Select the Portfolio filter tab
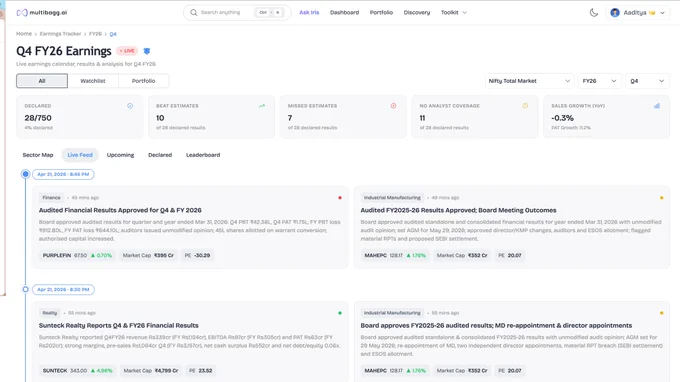The image size is (680, 382). tap(144, 81)
